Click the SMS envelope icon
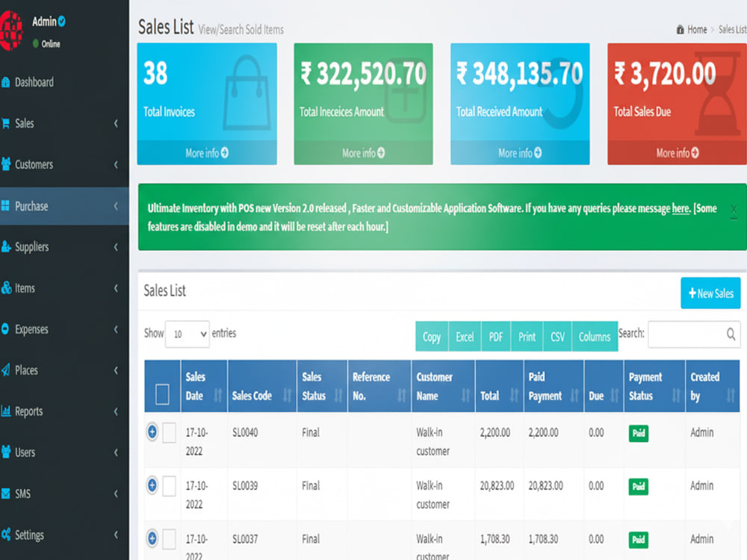Viewport: 747px width, 560px height. pos(6,494)
